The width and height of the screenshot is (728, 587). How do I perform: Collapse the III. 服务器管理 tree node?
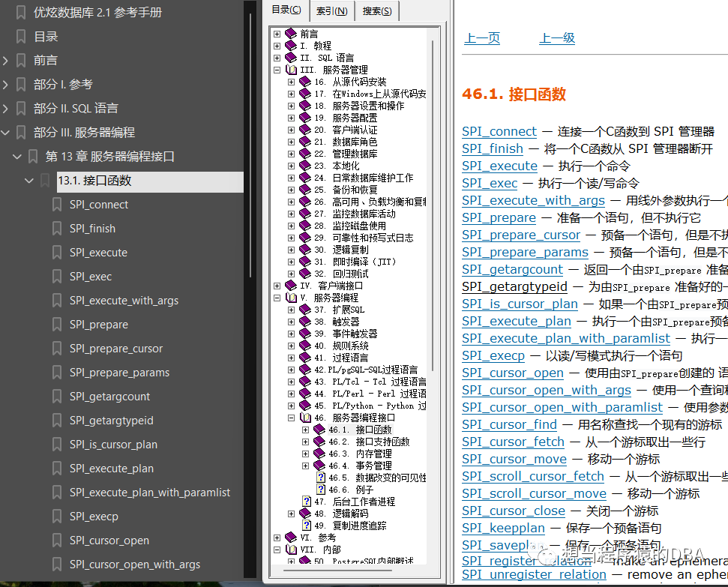[277, 70]
